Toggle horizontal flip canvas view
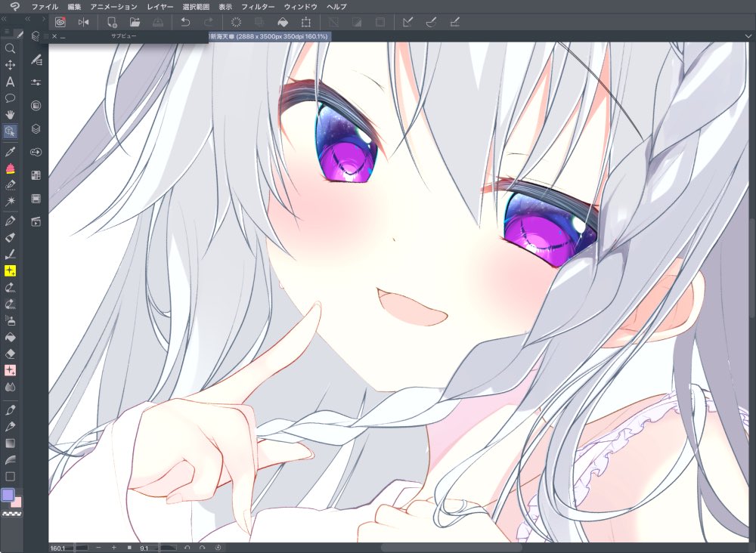 pos(83,22)
